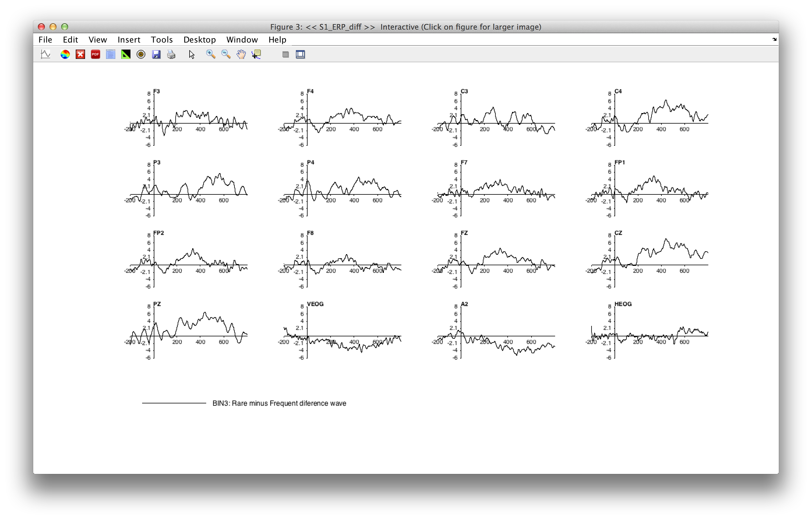This screenshot has height=520, width=812.
Task: Save the figure with the floppy disk icon
Action: tap(156, 55)
